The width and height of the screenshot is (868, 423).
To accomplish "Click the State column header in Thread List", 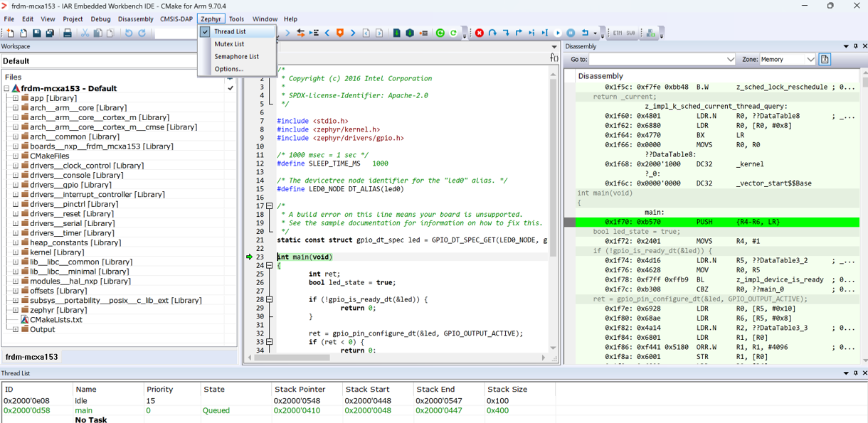I will click(x=236, y=390).
